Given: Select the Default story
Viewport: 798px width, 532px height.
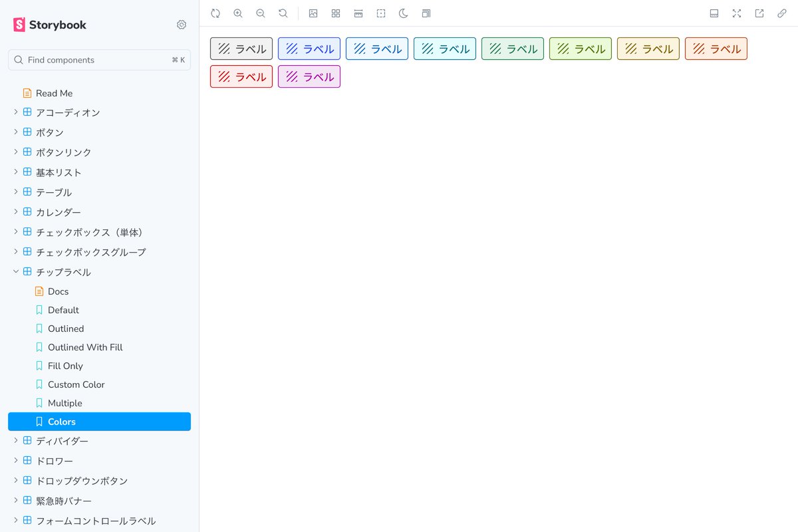Looking at the screenshot, I should (x=99, y=310).
